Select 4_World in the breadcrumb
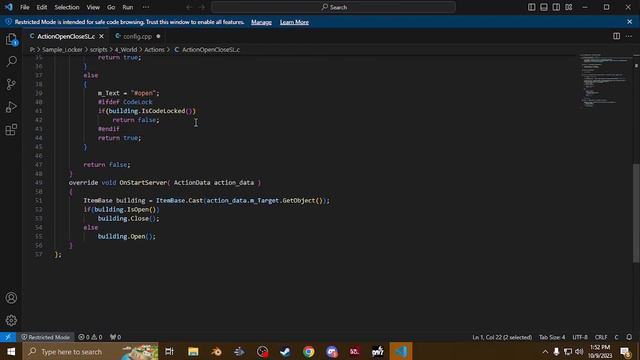The height and width of the screenshot is (360, 640). (x=126, y=49)
